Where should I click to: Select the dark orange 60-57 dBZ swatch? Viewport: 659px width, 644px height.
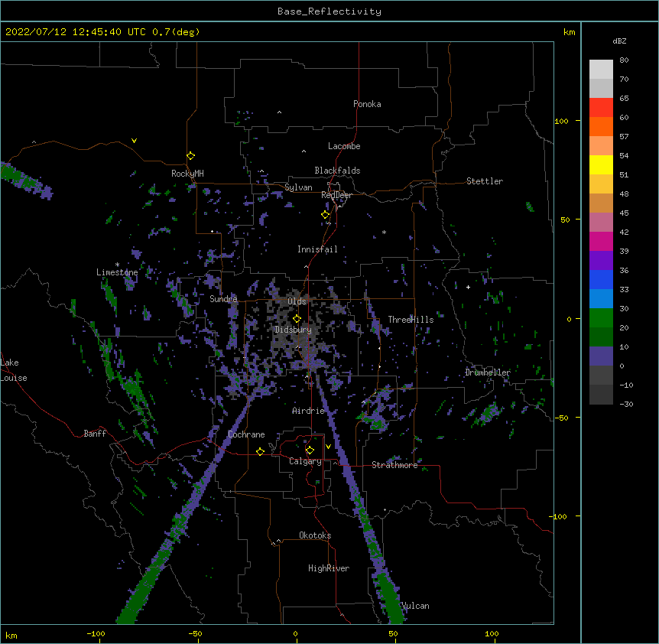click(601, 126)
